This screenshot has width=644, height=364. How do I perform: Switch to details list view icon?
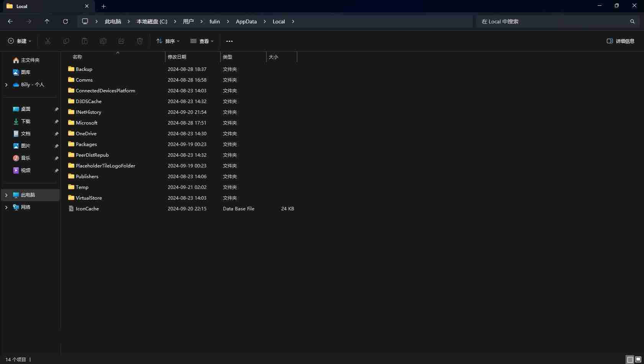click(630, 359)
